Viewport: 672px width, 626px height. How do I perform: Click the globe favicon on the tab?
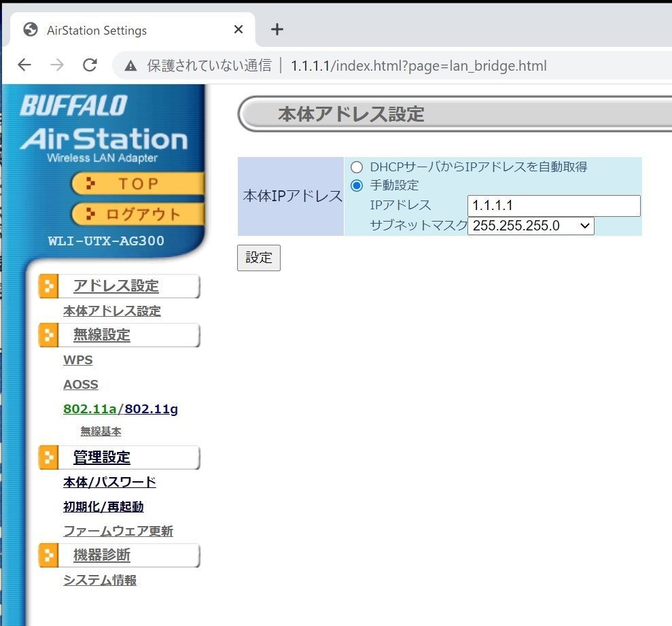click(x=31, y=30)
